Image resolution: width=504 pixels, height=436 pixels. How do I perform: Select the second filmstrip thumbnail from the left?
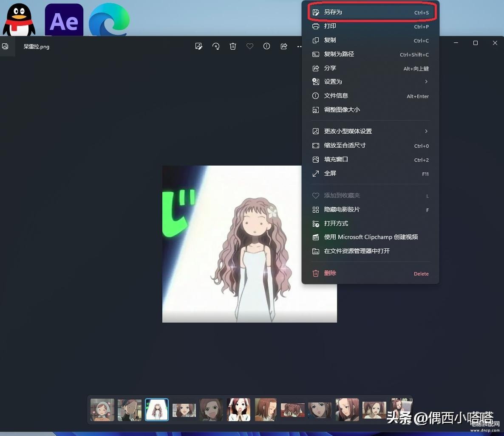coord(130,410)
